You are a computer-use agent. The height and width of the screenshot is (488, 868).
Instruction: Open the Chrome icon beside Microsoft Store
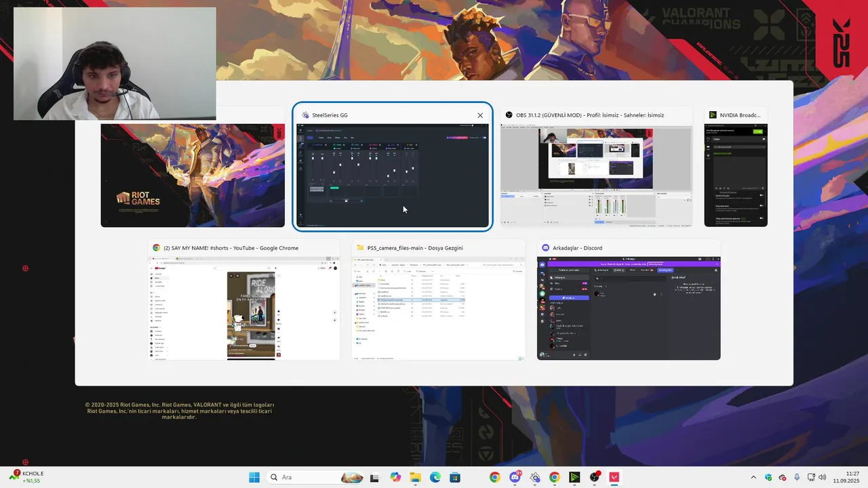[x=494, y=477]
